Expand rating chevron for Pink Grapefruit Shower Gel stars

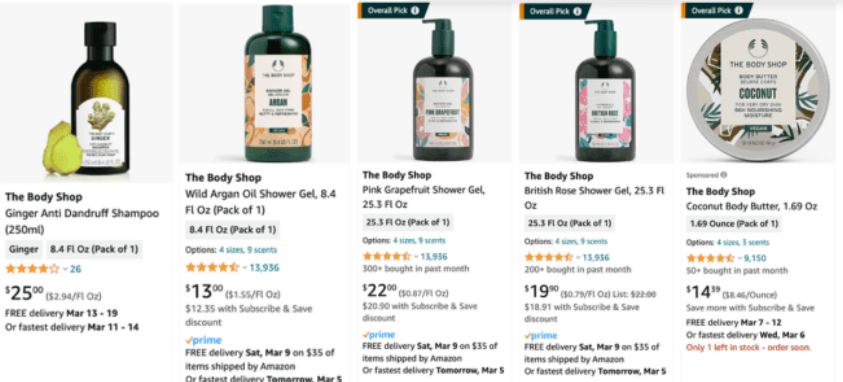pyautogui.click(x=416, y=257)
